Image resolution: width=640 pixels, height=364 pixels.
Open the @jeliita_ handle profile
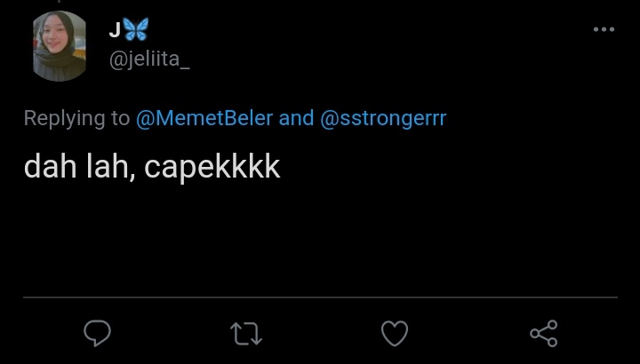[148, 59]
